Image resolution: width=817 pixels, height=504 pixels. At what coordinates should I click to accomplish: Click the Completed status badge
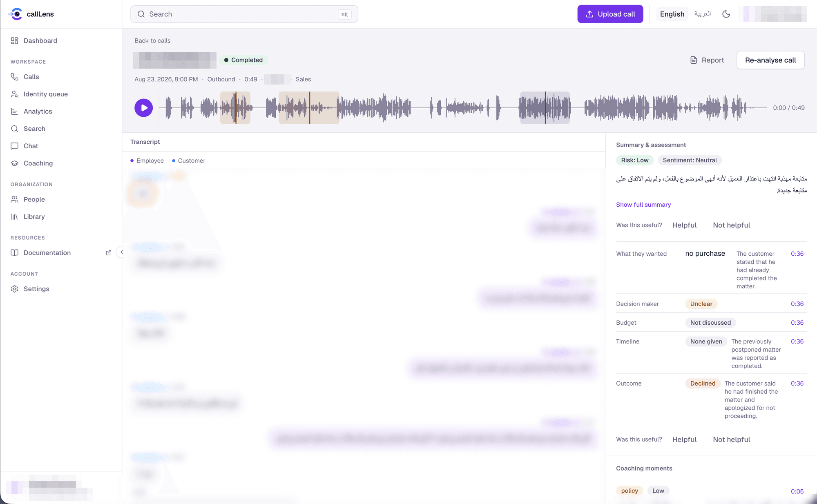tap(243, 60)
